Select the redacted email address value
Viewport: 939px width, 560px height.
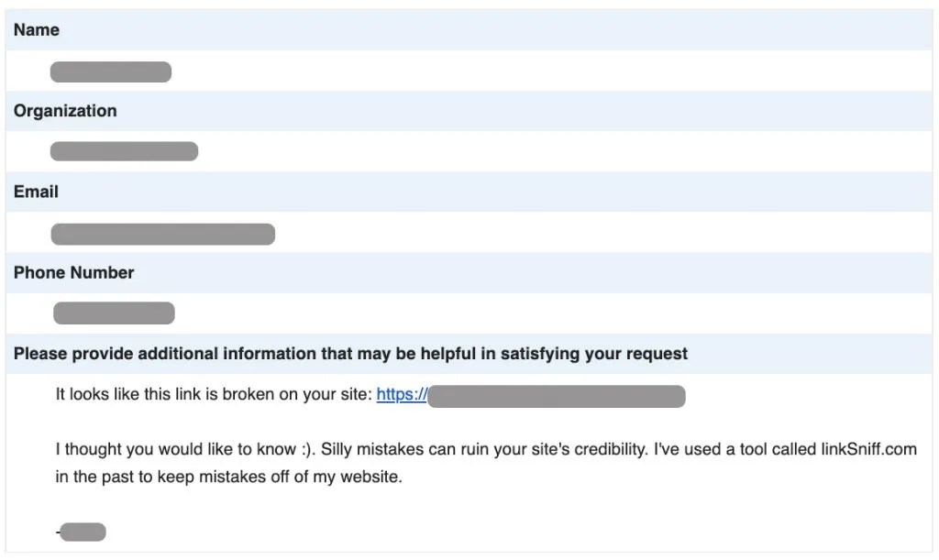click(x=162, y=234)
